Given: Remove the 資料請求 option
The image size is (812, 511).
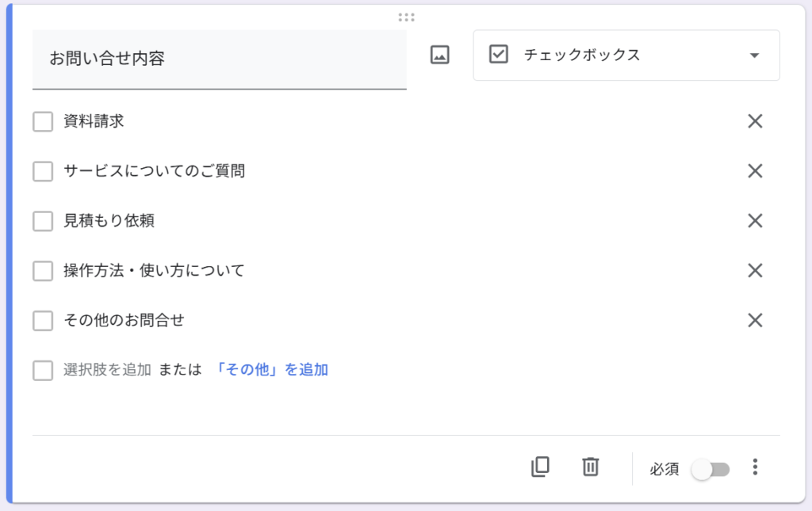Looking at the screenshot, I should pyautogui.click(x=755, y=121).
